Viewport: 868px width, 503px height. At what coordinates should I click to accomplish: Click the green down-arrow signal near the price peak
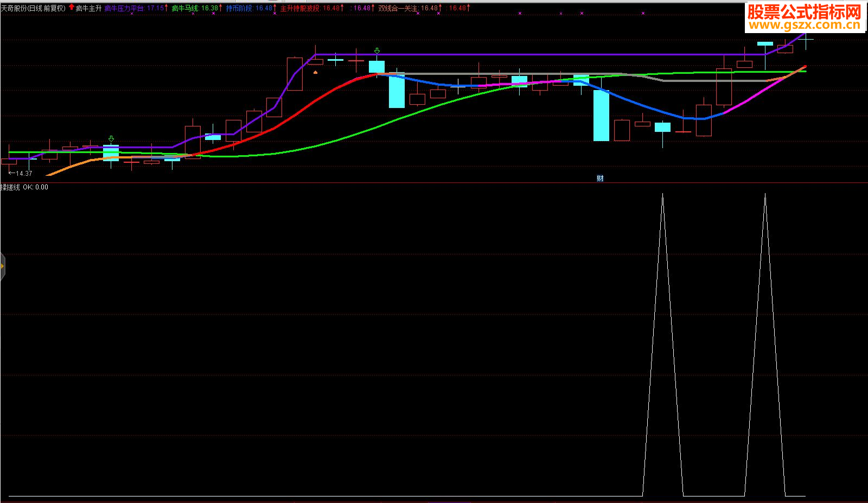(377, 51)
